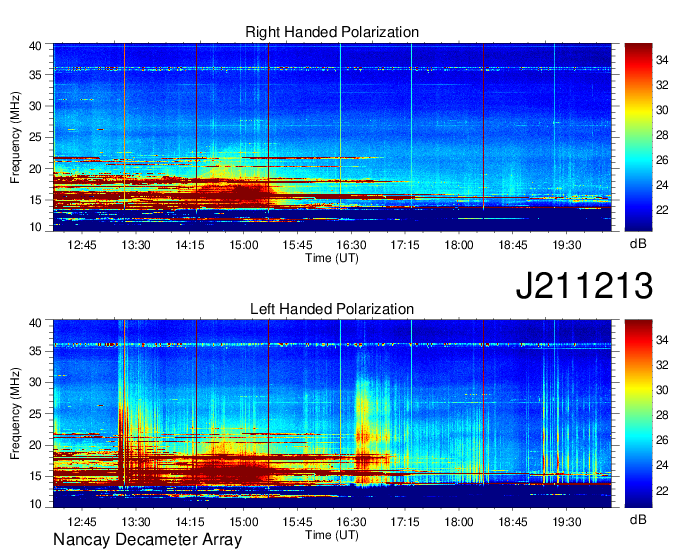Click the "Time (UT)" label under Right Handed plot
The image size is (680, 552).
(x=332, y=258)
